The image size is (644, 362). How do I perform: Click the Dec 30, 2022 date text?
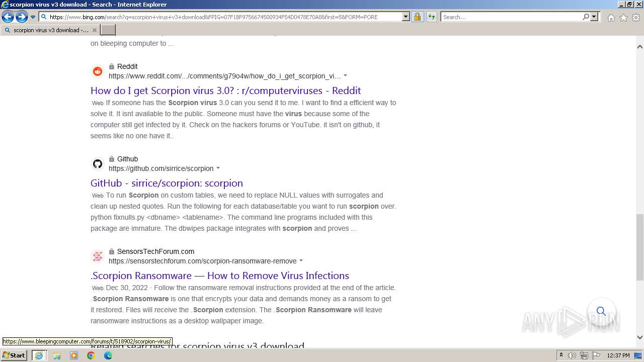click(x=127, y=288)
